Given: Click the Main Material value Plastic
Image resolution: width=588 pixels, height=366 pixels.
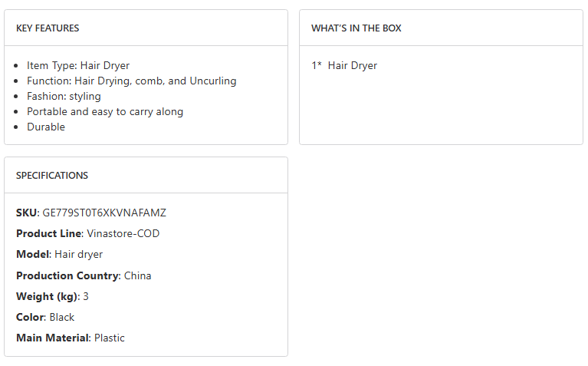Looking at the screenshot, I should (110, 338).
